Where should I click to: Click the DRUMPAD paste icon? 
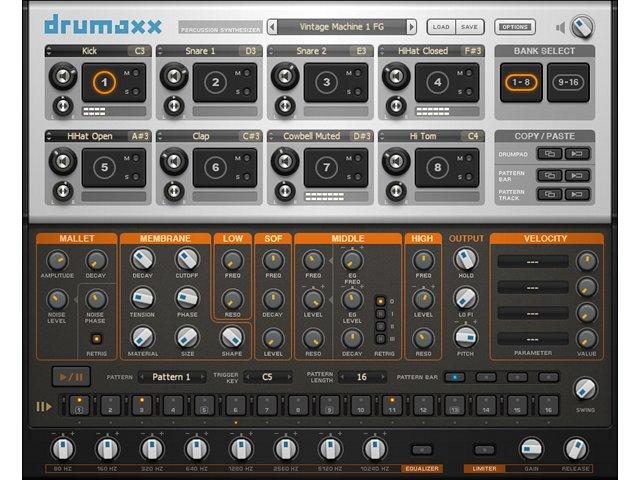click(x=577, y=154)
